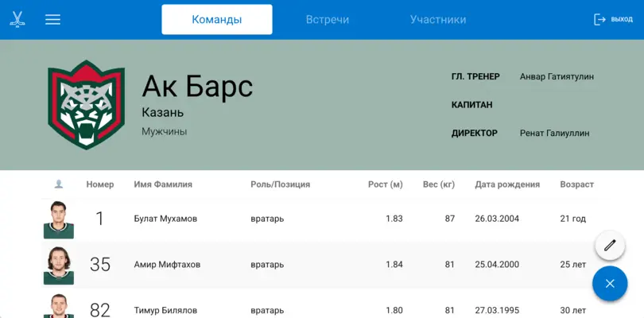The height and width of the screenshot is (318, 644).
Task: Select the Мужчины category text
Action: tap(165, 131)
